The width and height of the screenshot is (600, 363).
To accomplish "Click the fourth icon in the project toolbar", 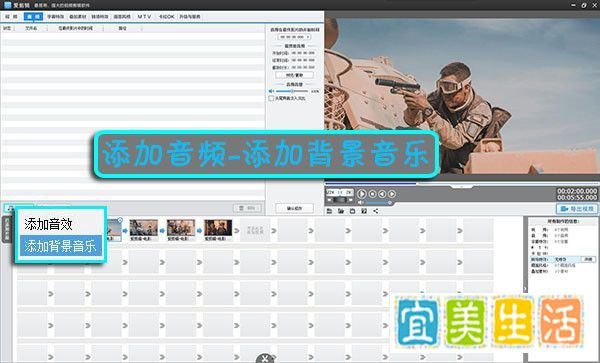I will click(x=364, y=211).
